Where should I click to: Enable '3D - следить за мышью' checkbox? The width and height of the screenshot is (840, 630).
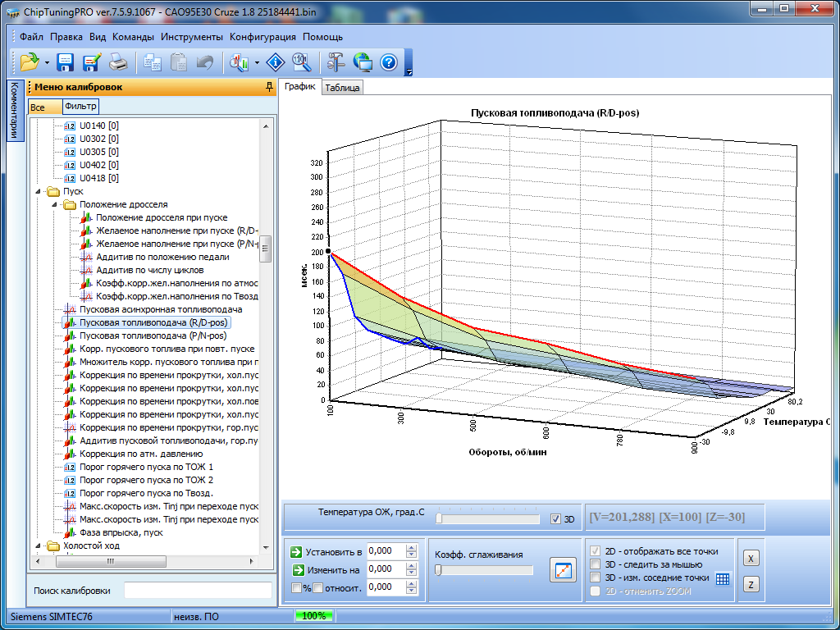596,564
